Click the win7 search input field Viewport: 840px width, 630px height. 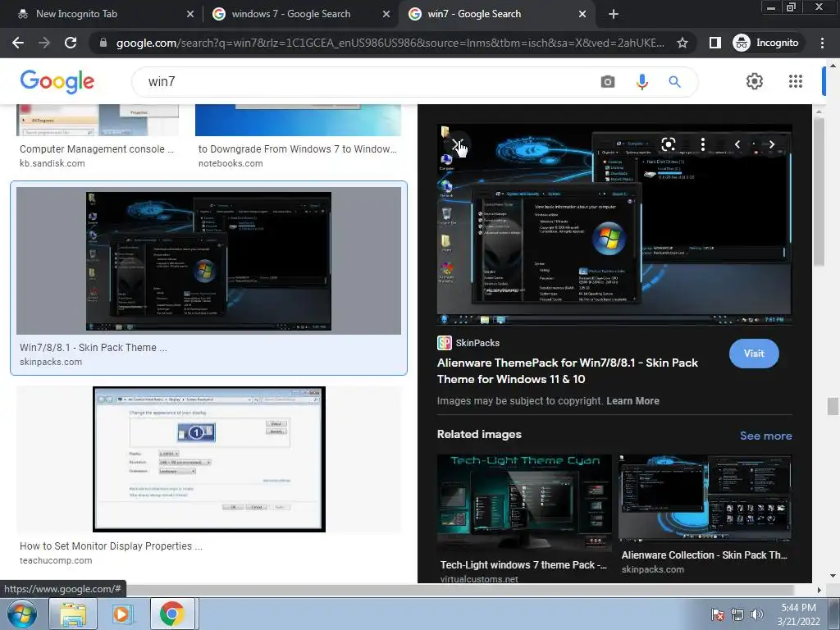tap(364, 81)
